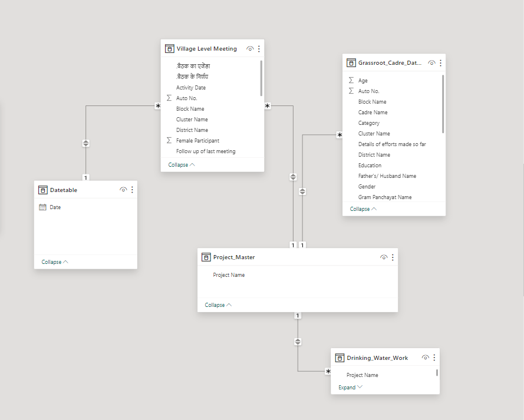Select Father's/ Husband Name field
This screenshot has height=420, width=524.
pyautogui.click(x=387, y=176)
